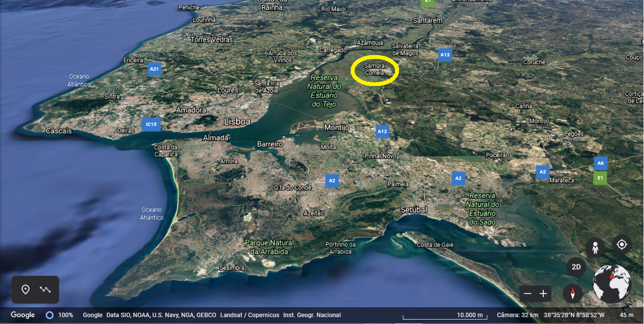The width and height of the screenshot is (644, 324).
Task: Click the Amadora label
Action: 191,110
